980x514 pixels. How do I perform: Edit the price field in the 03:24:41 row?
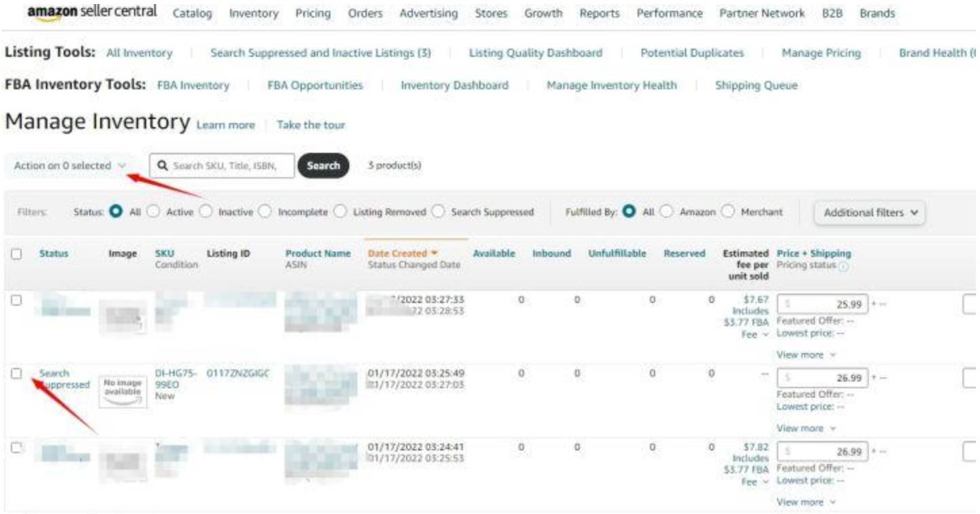822,452
